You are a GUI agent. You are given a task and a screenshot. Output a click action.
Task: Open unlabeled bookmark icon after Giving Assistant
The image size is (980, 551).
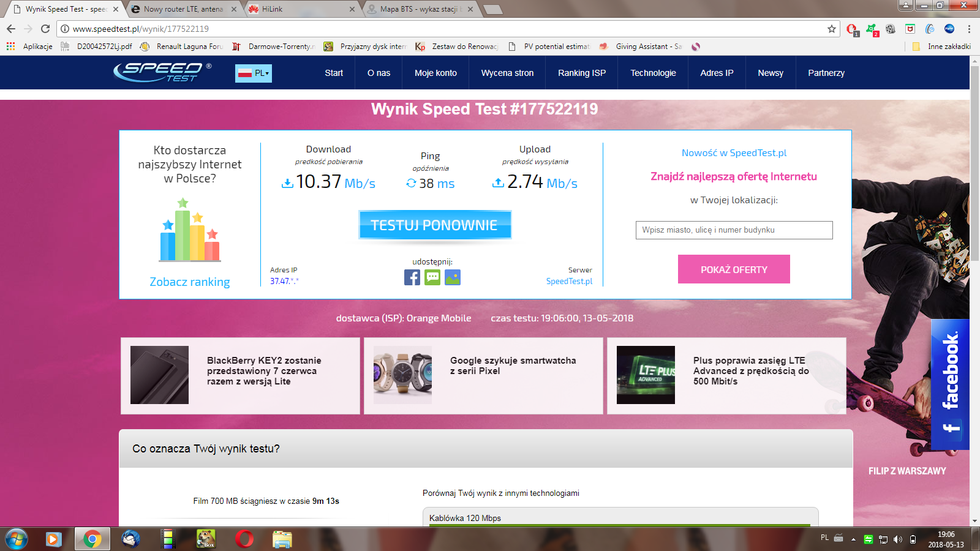tap(696, 47)
